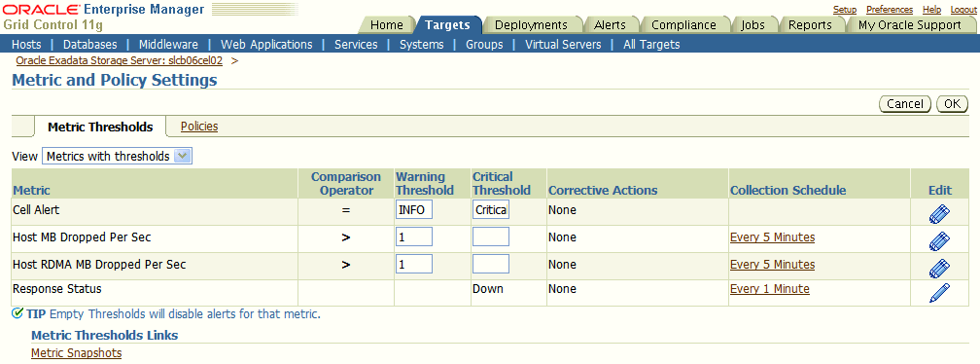Open the Middleware subnavigation item
980x364 pixels.
(168, 45)
